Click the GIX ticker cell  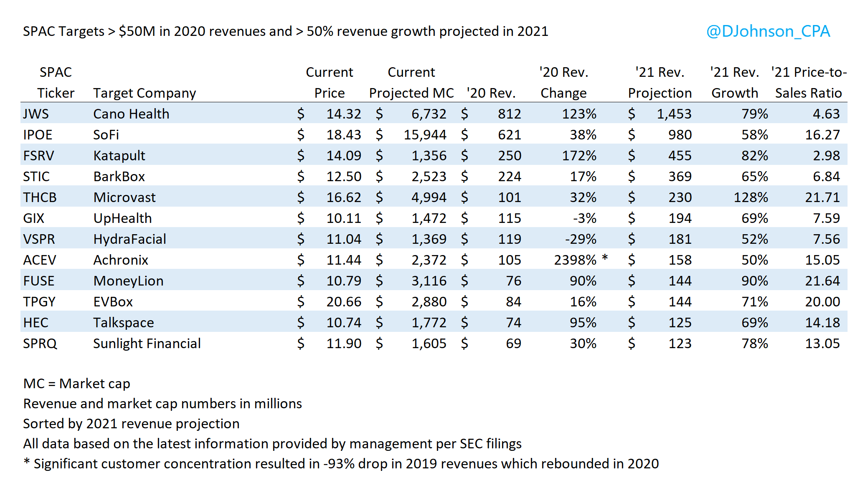click(x=33, y=218)
